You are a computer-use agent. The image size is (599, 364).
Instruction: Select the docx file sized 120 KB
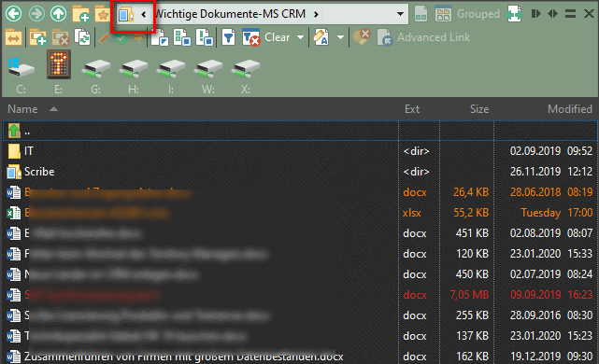(300, 254)
